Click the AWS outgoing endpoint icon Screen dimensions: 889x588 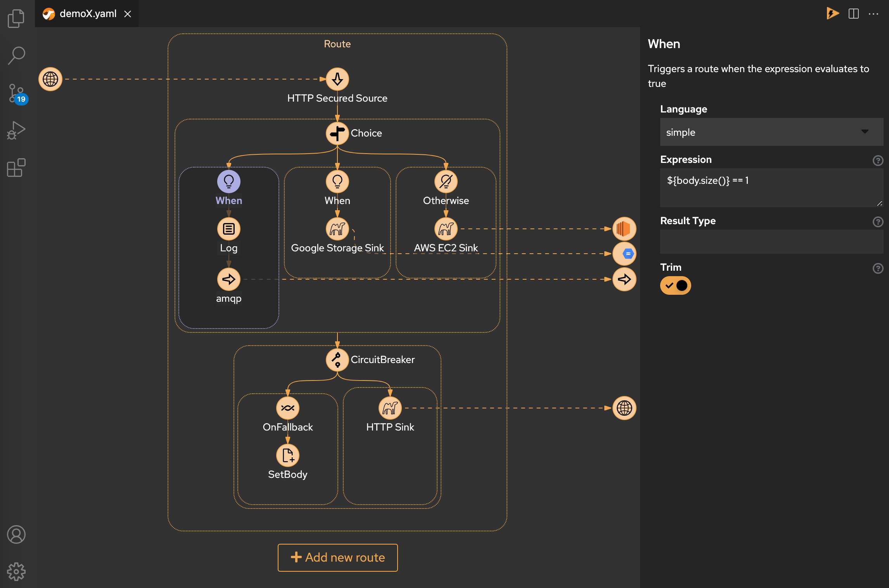click(x=624, y=229)
